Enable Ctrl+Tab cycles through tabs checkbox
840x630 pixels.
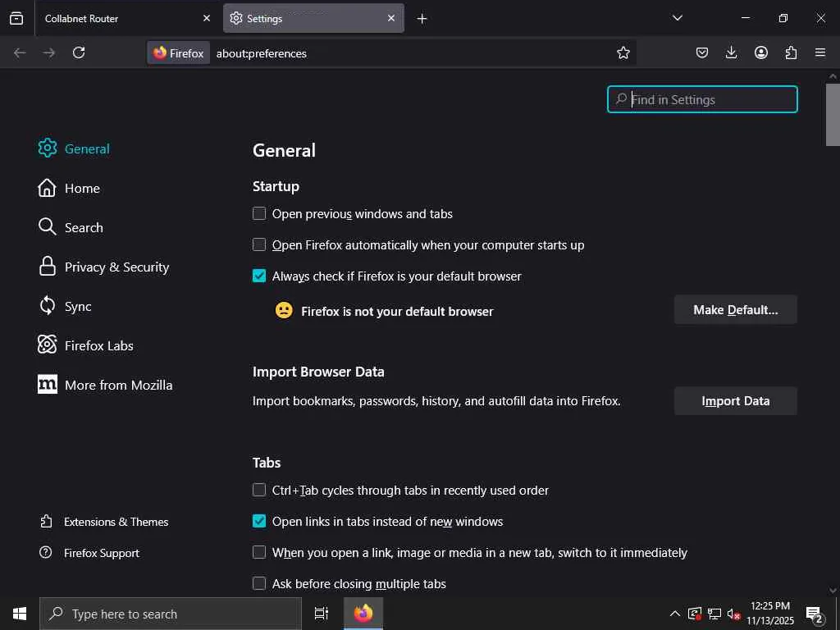259,491
